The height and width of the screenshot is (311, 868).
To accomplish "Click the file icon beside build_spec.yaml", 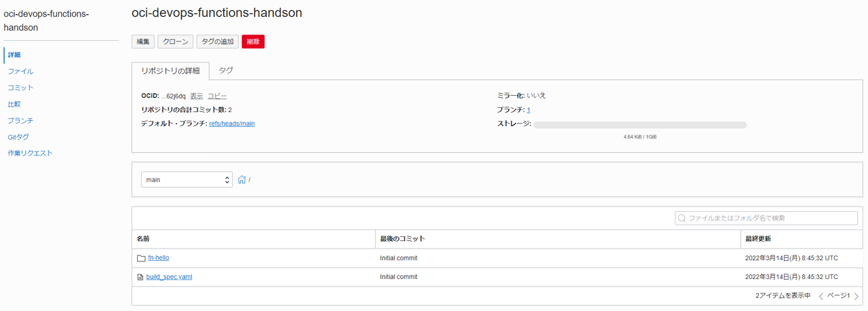I will pyautogui.click(x=140, y=277).
